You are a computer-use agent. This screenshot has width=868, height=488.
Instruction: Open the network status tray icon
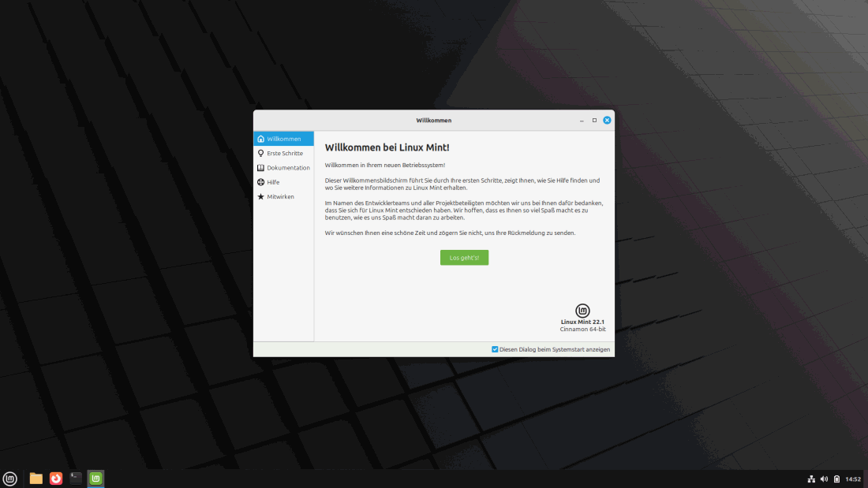(811, 479)
